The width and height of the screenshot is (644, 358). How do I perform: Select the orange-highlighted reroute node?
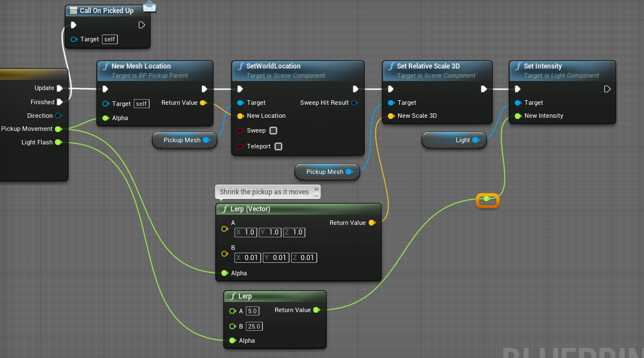(x=487, y=199)
